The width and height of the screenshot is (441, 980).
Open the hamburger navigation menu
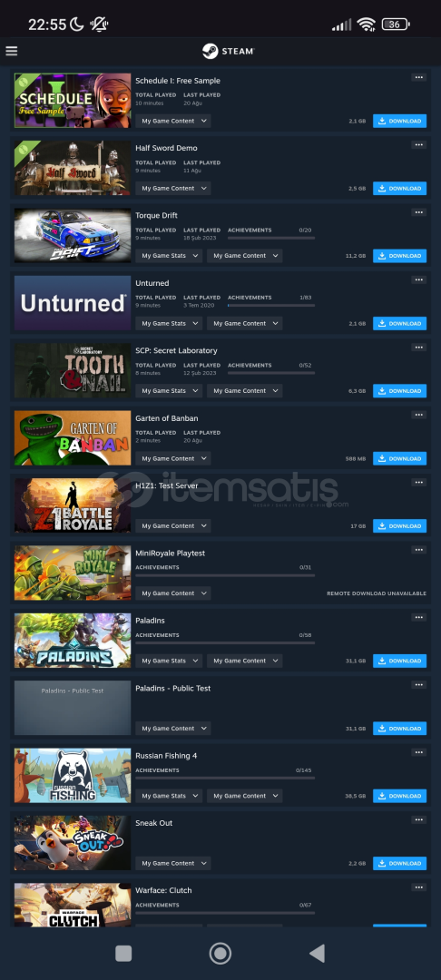click(x=11, y=51)
